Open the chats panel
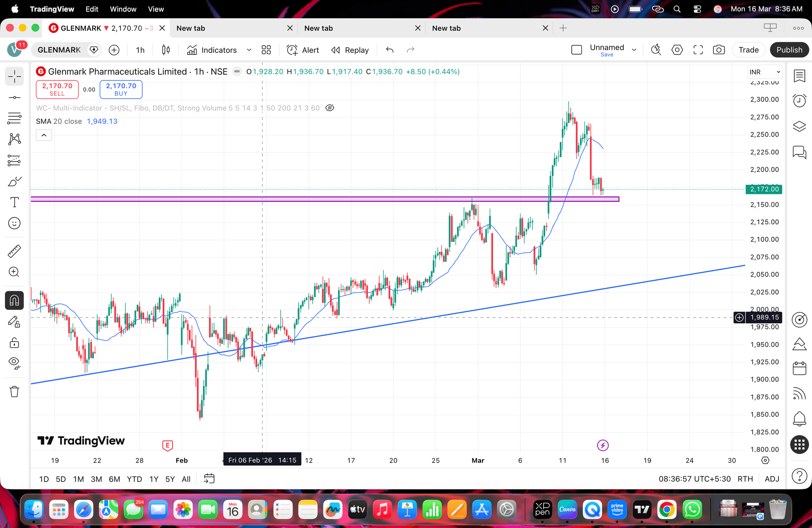Viewport: 812px width, 528px height. click(x=799, y=152)
